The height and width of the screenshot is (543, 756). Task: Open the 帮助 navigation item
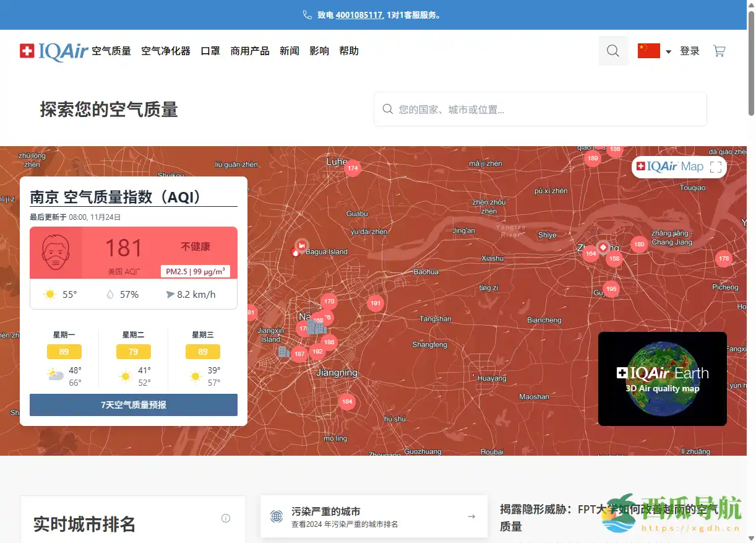click(x=349, y=51)
